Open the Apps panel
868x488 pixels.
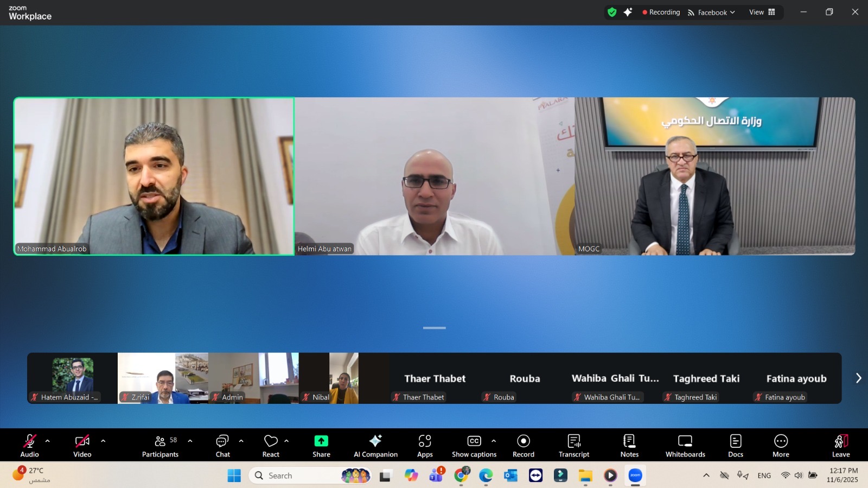[425, 445]
